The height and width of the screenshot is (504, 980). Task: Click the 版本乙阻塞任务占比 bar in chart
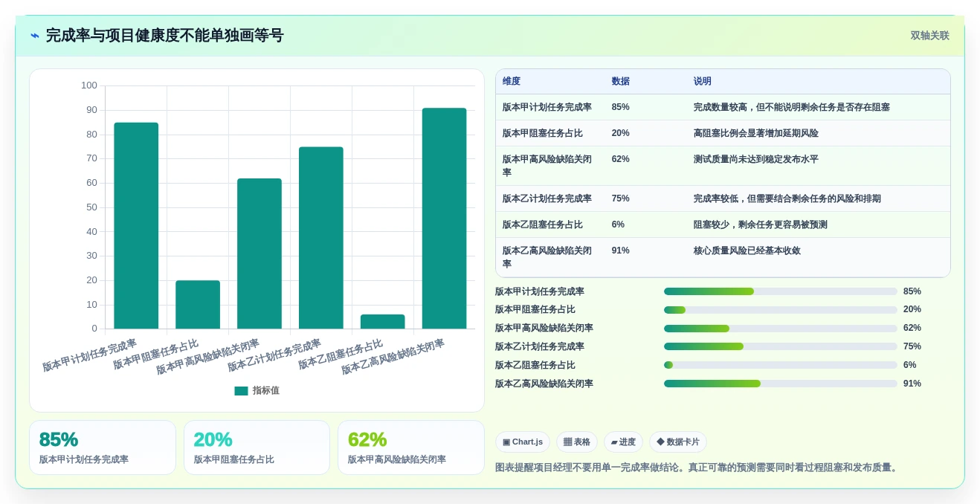(x=383, y=322)
